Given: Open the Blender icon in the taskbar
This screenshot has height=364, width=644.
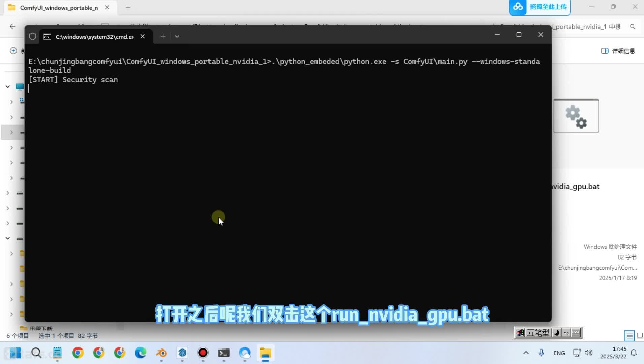Looking at the screenshot, I should pyautogui.click(x=161, y=353).
